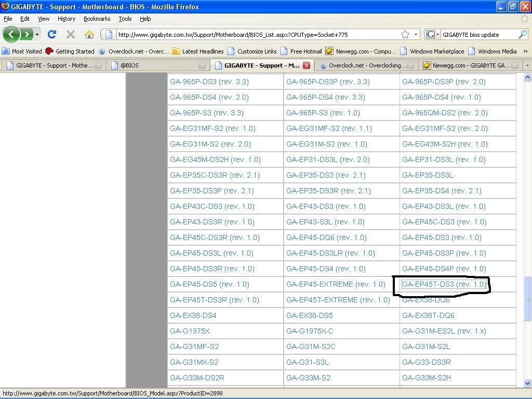The image size is (532, 399).
Task: Close the Newegg.com tab
Action: pyautogui.click(x=515, y=65)
